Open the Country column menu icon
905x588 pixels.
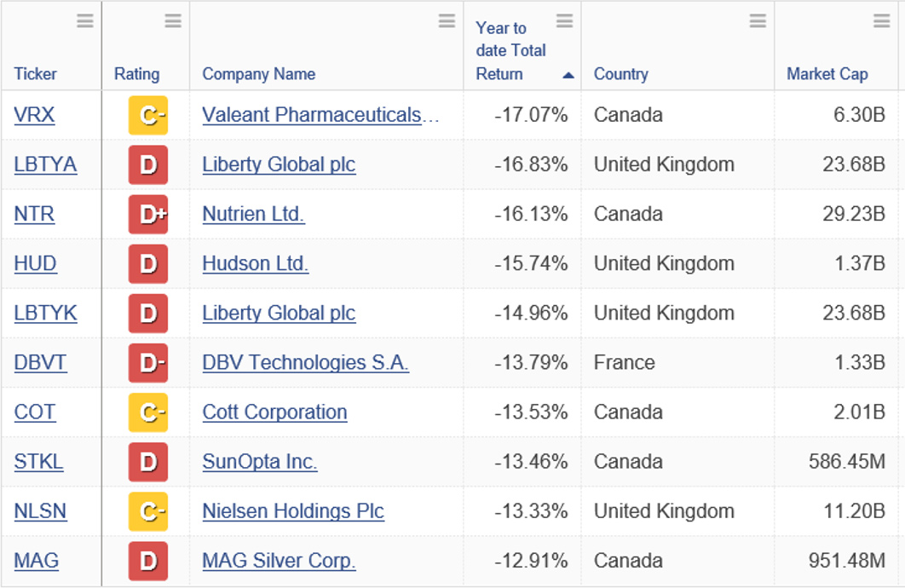tap(758, 21)
